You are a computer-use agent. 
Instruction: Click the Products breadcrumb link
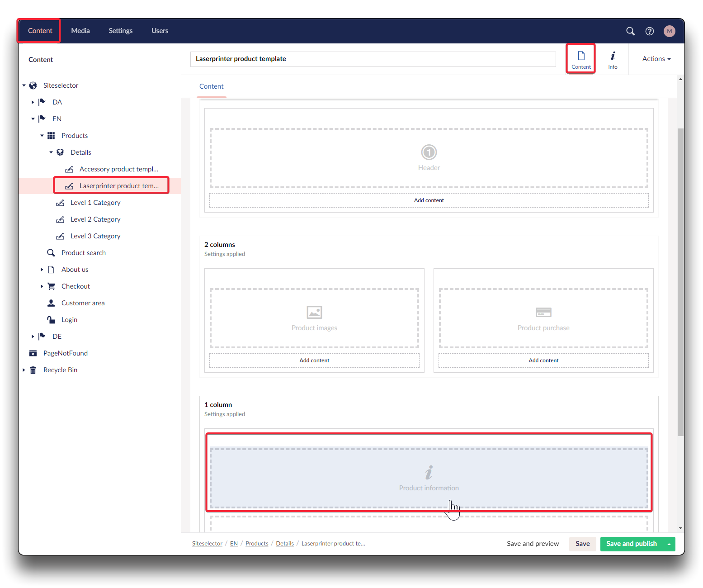257,544
